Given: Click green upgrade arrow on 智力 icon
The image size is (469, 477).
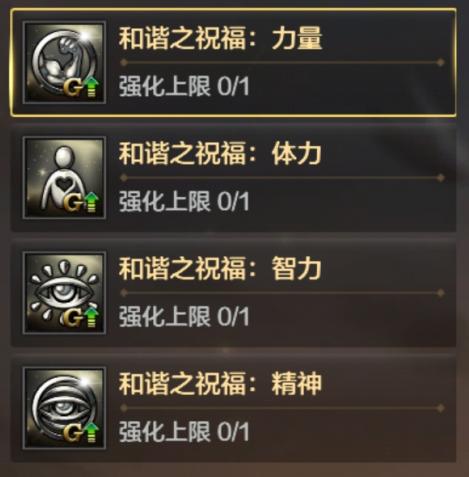Looking at the screenshot, I should tap(91, 317).
